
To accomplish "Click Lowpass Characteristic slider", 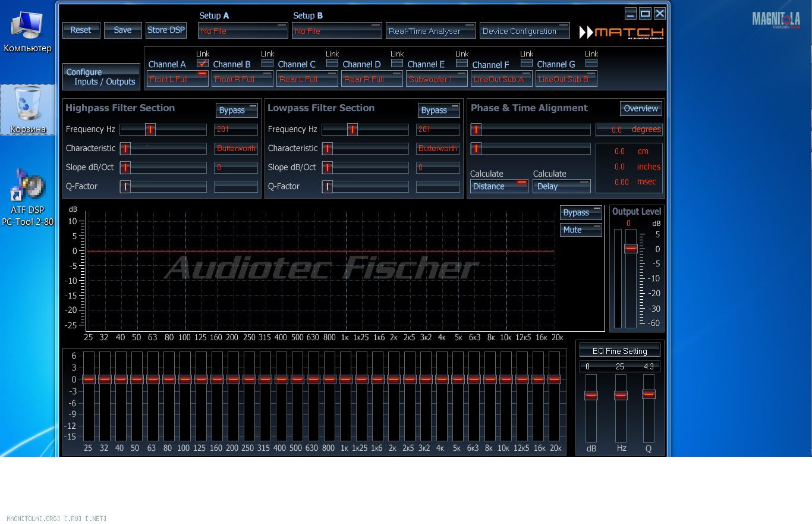I will [365, 148].
